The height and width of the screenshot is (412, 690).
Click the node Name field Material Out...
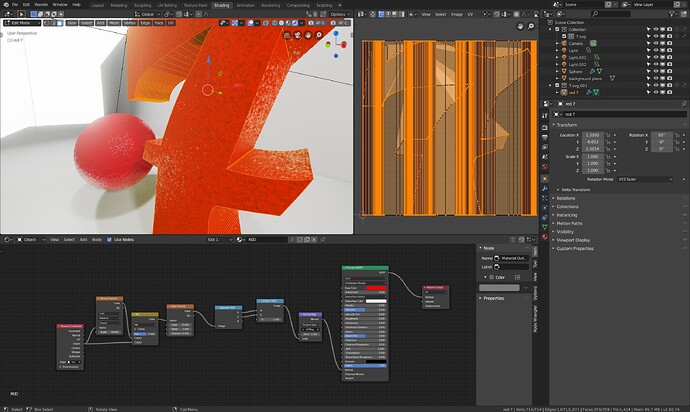[x=510, y=258]
